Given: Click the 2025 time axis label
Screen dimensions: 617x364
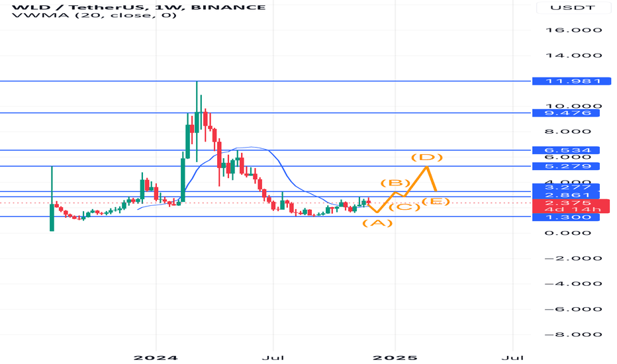Looking at the screenshot, I should tap(395, 357).
